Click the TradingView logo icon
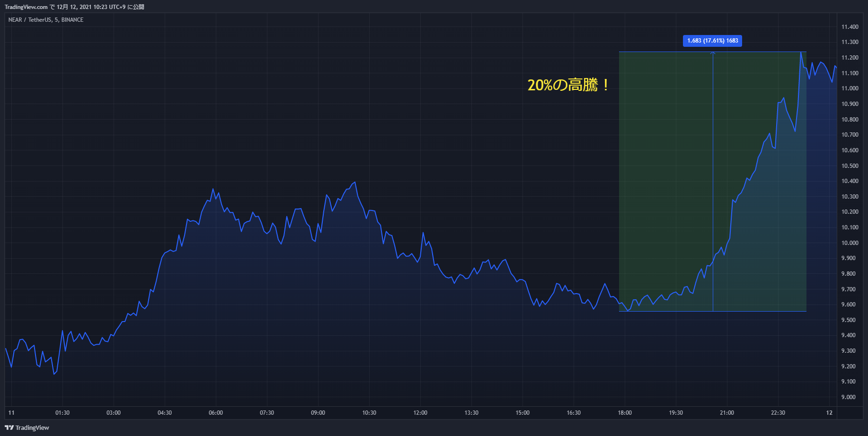This screenshot has height=436, width=868. (9, 427)
